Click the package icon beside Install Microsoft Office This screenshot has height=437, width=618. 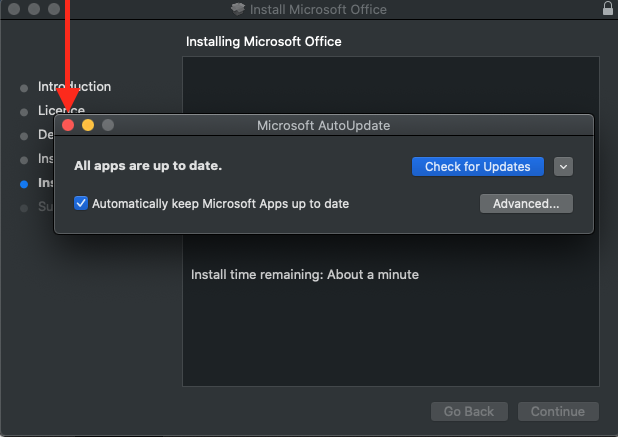(236, 10)
